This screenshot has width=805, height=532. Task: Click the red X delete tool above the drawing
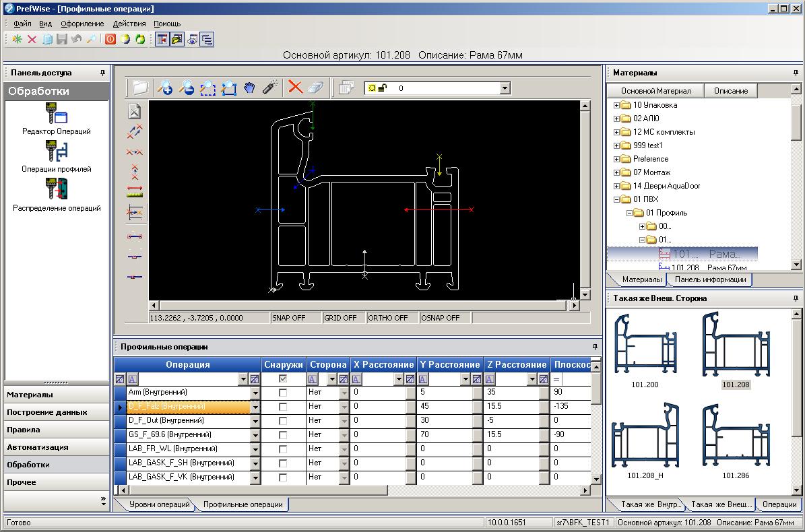click(295, 88)
